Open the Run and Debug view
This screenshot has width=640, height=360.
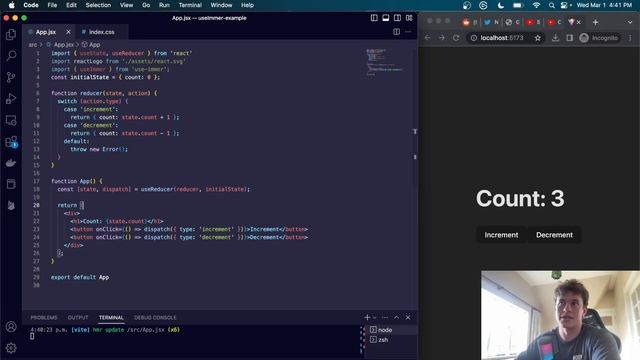click(x=11, y=98)
